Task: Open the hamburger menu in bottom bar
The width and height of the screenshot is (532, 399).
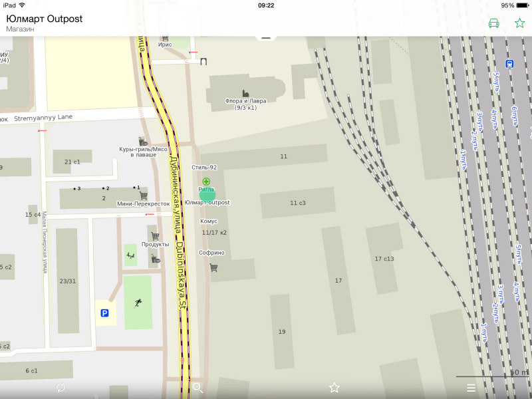Action: coord(471,387)
